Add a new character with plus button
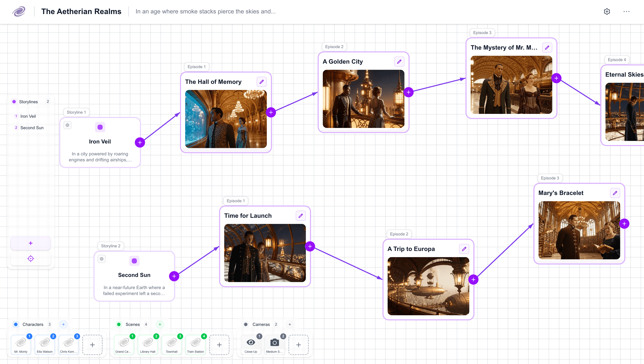Viewport: 644px width, 364px height. (x=63, y=324)
